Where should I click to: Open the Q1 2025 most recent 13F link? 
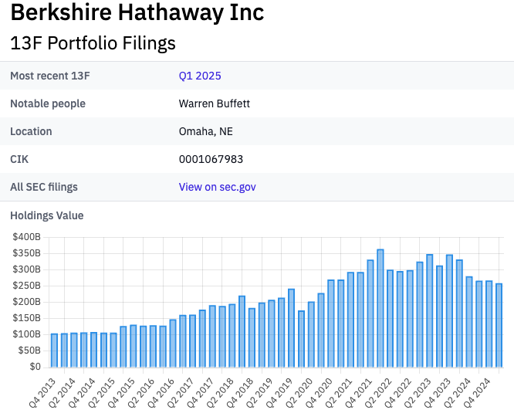click(x=200, y=76)
